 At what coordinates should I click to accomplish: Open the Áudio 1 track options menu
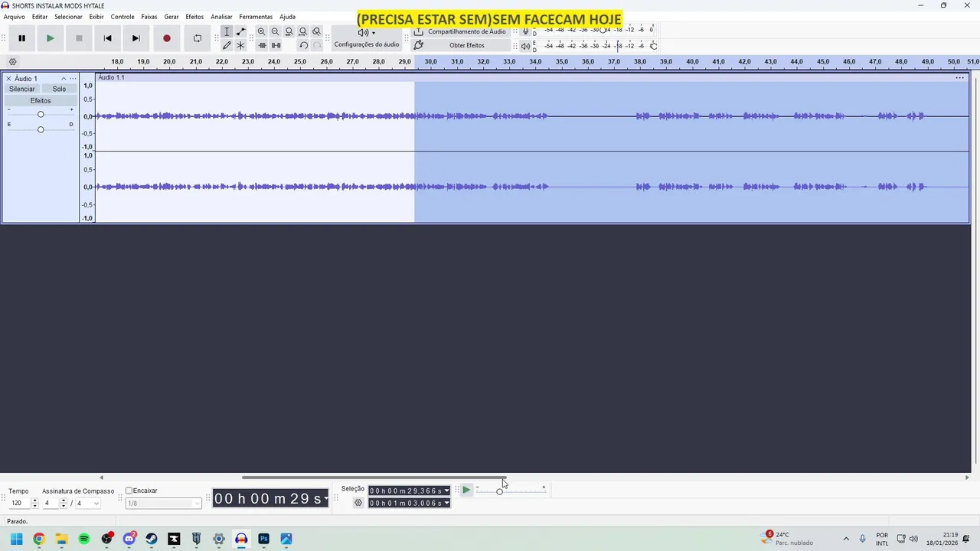point(73,79)
